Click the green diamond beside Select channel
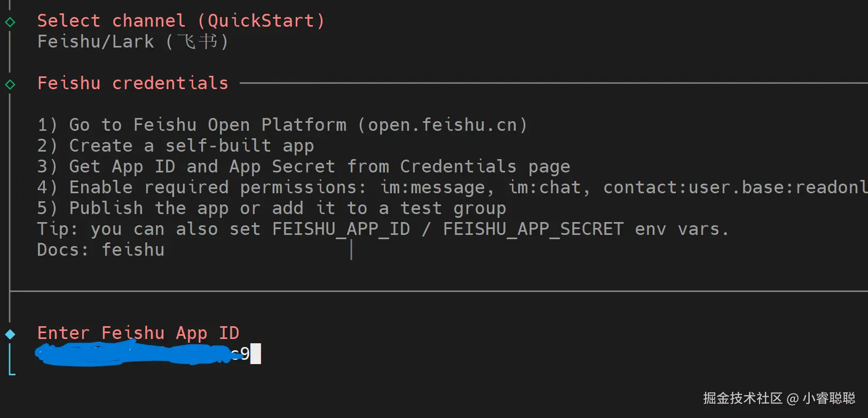 10,22
